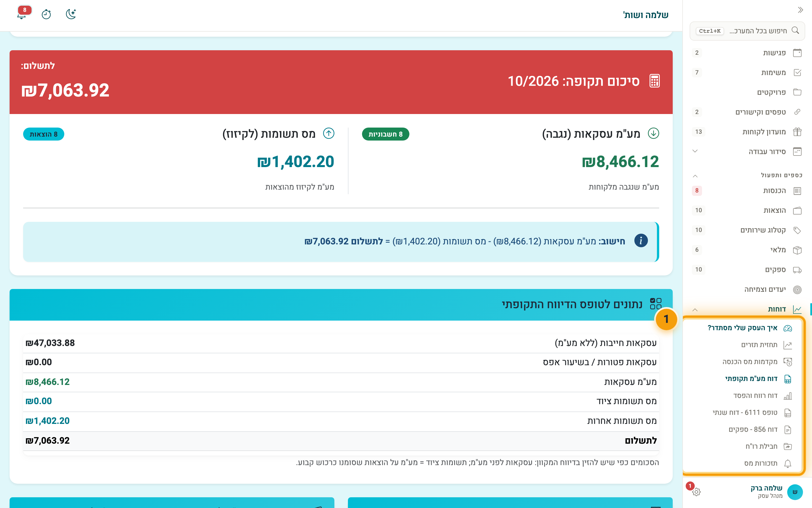This screenshot has width=812, height=508.
Task: Click the מועדון לקוחות gift icon
Action: (797, 132)
